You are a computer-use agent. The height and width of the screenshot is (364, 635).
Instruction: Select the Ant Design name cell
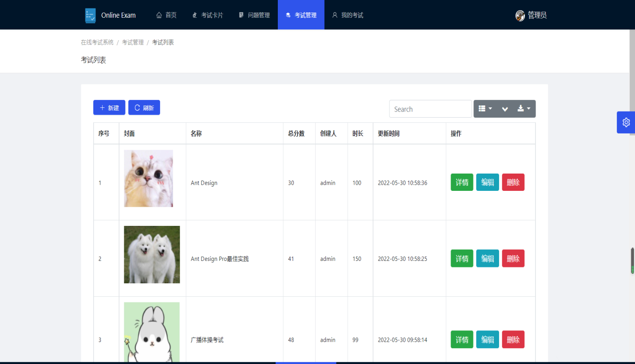click(234, 182)
